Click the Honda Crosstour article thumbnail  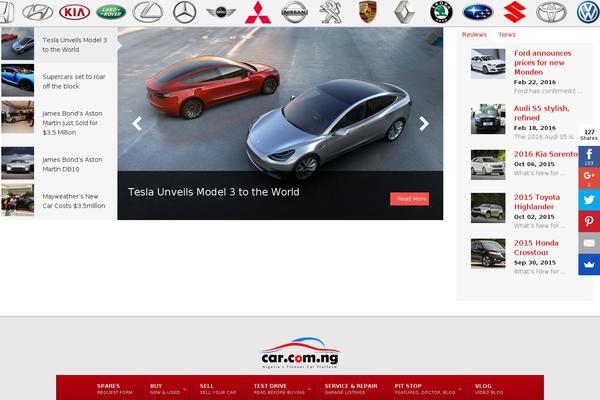tap(488, 253)
